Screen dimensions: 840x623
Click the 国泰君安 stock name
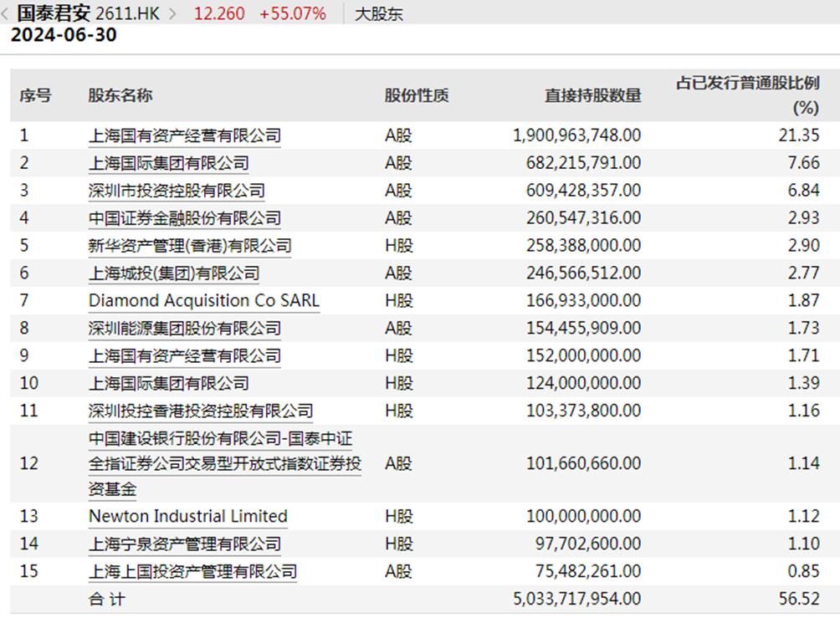54,13
